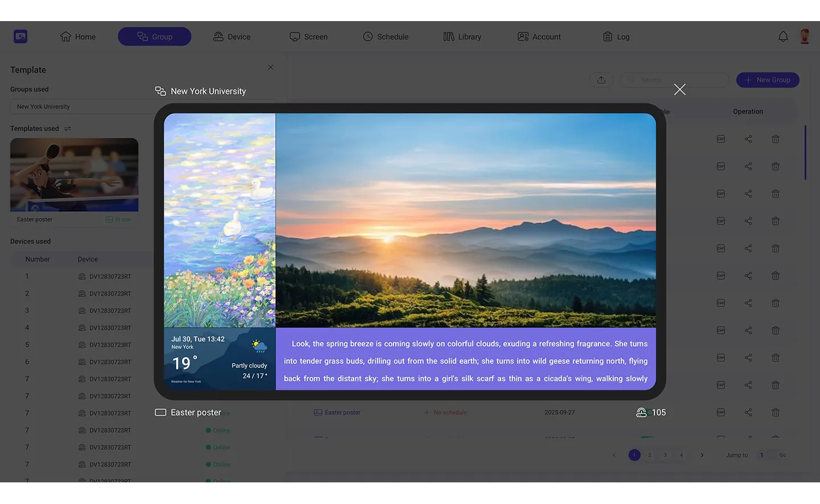Switch to the Schedule tab
The height and width of the screenshot is (504, 820).
click(x=386, y=36)
